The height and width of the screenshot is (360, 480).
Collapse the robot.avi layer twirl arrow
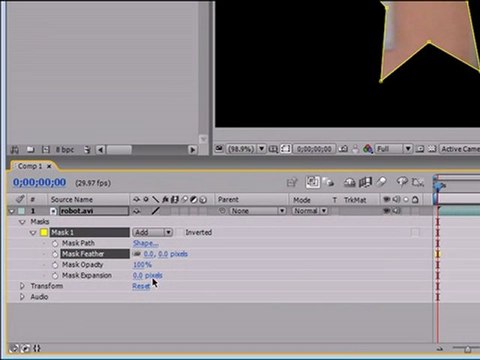click(x=12, y=211)
